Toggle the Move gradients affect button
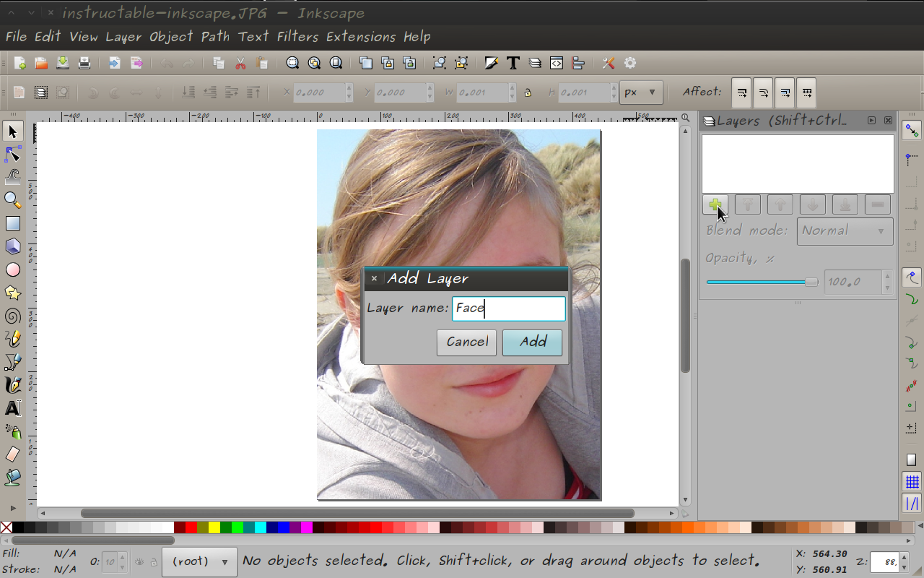The width and height of the screenshot is (924, 578). (785, 92)
